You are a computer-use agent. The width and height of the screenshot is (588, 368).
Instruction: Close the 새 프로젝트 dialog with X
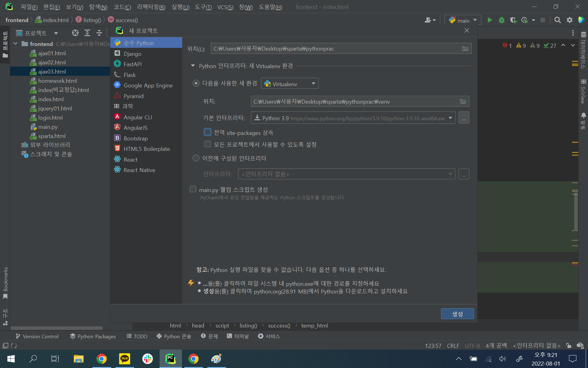click(466, 30)
